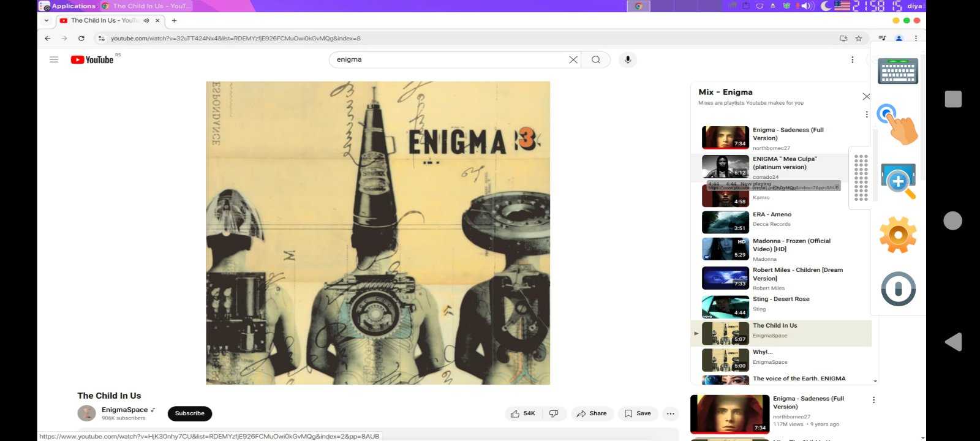Viewport: 980px width, 441px height.
Task: Open Chrome profile avatar
Action: tap(899, 38)
